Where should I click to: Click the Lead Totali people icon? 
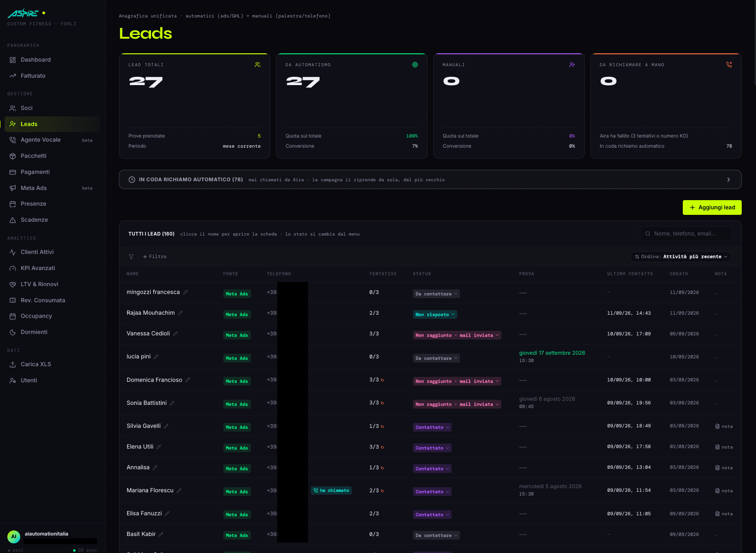click(x=258, y=65)
